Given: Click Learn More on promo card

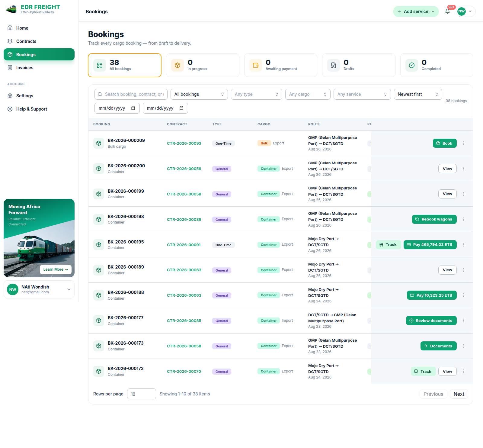Looking at the screenshot, I should 56,269.
